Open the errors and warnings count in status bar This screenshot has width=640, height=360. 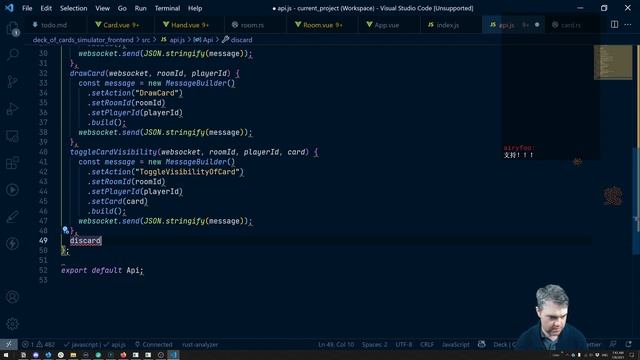(38, 344)
